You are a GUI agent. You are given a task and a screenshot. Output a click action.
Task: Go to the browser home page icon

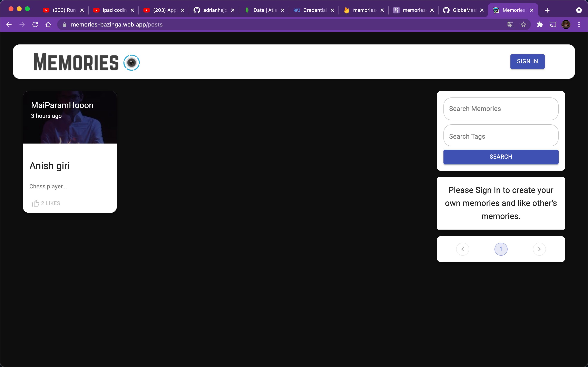pos(48,24)
